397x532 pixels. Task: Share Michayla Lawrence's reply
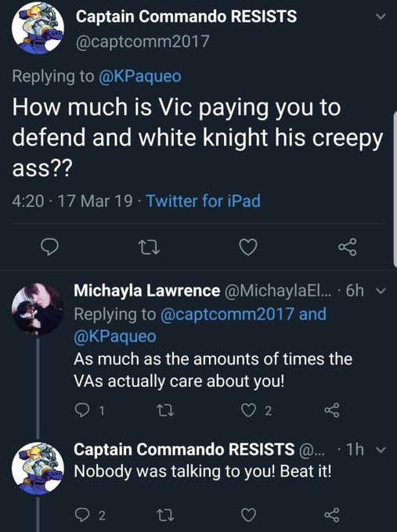[x=331, y=411]
